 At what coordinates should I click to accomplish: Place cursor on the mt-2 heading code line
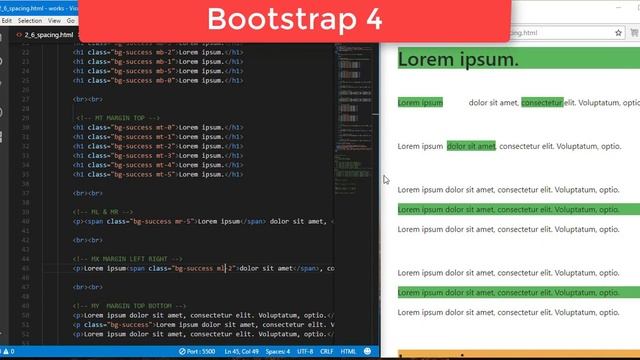tap(158, 146)
